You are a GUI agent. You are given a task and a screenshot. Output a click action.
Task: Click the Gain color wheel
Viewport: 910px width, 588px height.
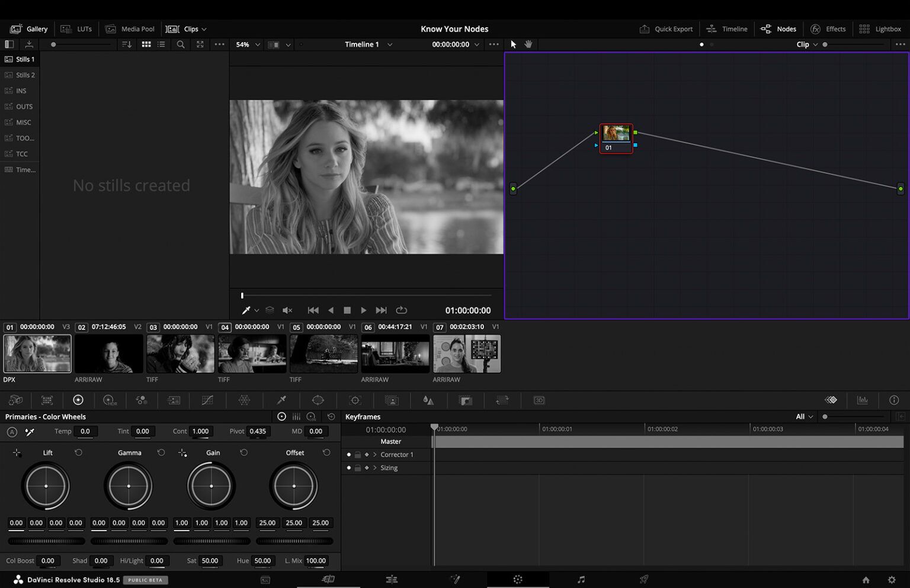(x=211, y=486)
